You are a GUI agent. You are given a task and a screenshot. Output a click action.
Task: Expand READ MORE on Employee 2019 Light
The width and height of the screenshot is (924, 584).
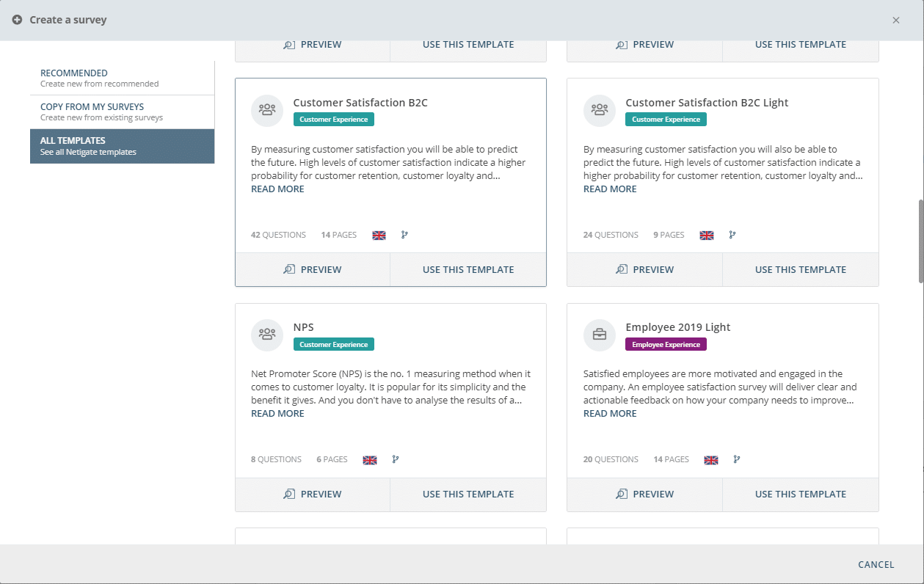pos(610,413)
